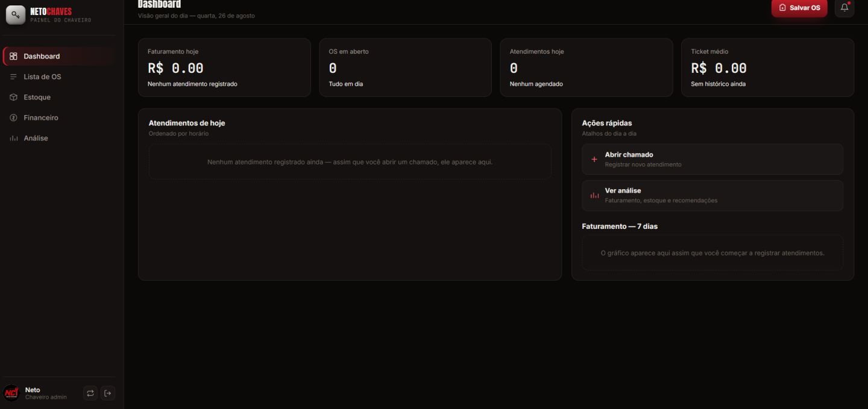Click the 'Sem histórico ainda' text

[x=718, y=84]
